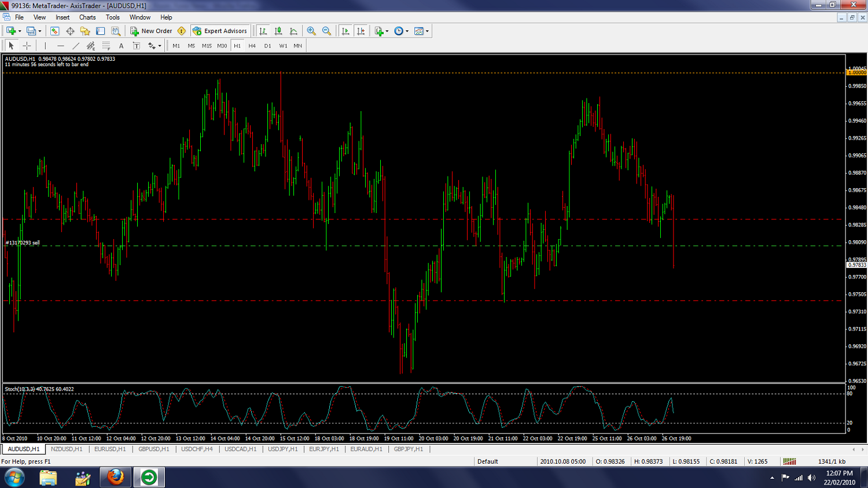Switch to the USDCHF,H4 chart tab
Screen dimensions: 868x488
[x=197, y=449]
